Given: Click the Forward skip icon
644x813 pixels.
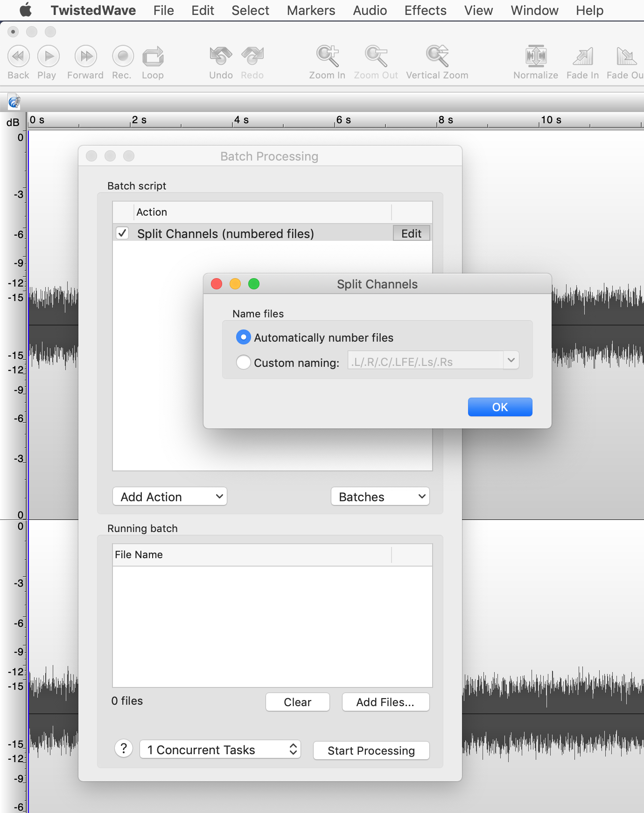Looking at the screenshot, I should [x=85, y=56].
